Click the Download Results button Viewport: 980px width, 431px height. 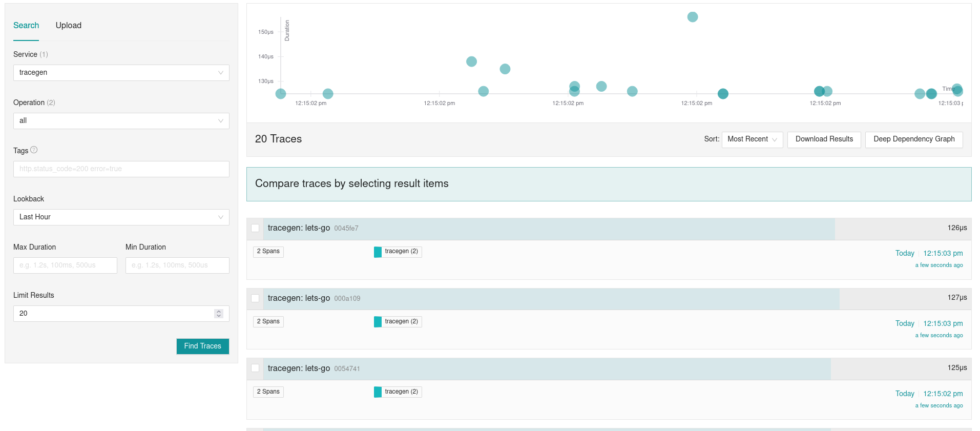tap(824, 139)
